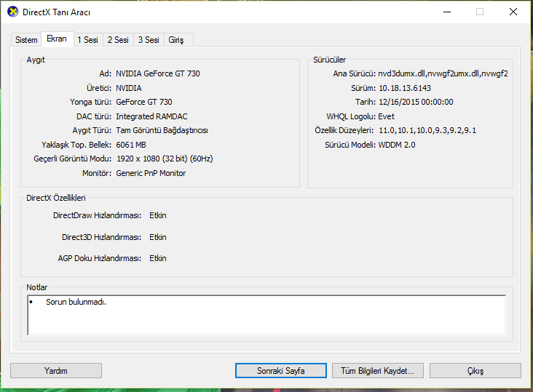Click the Özellik Düzeyleri label
Image resolution: width=533 pixels, height=392 pixels.
pos(344,130)
